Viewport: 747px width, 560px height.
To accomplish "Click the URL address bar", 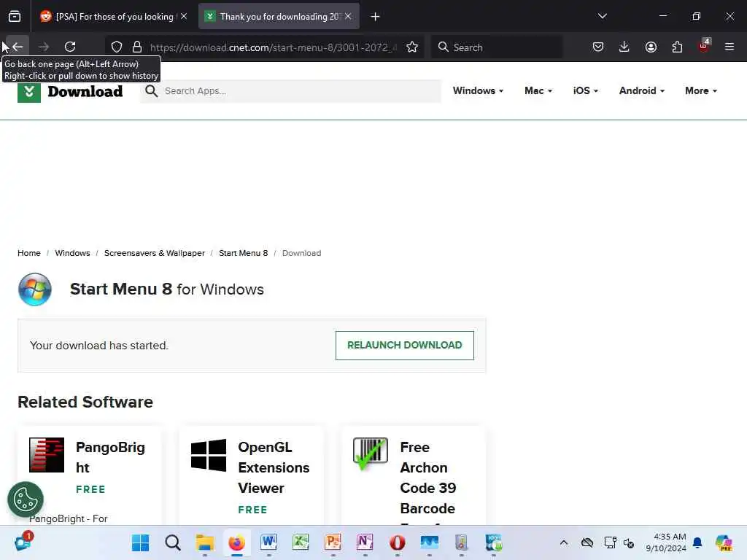I will coord(273,47).
